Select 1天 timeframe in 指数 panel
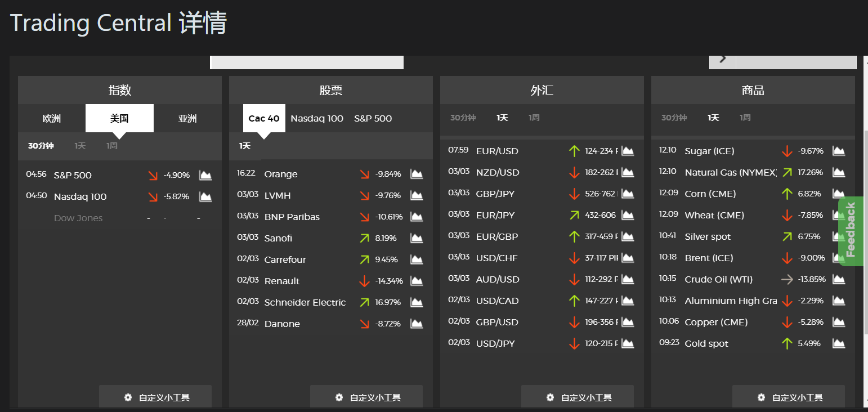 click(80, 146)
